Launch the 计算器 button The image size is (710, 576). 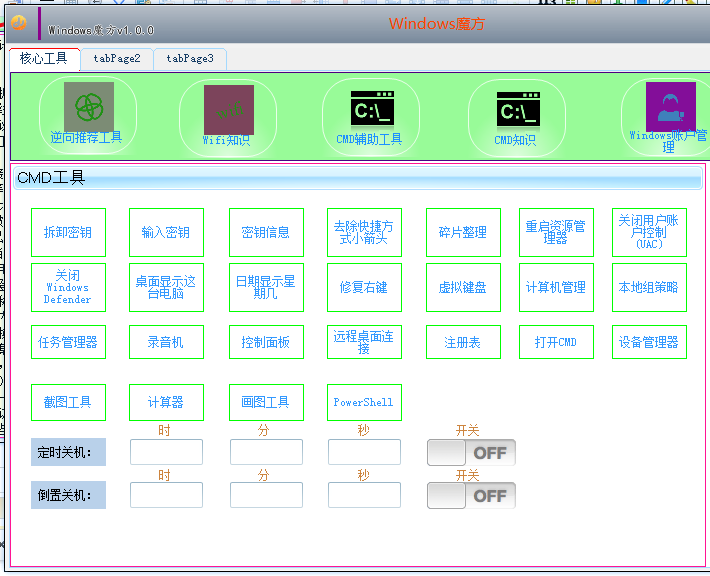(166, 402)
